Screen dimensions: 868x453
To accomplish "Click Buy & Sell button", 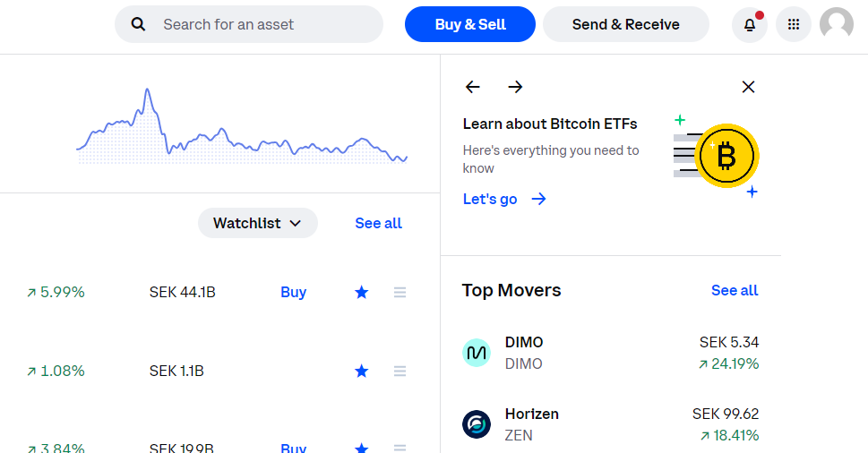I will tap(470, 24).
